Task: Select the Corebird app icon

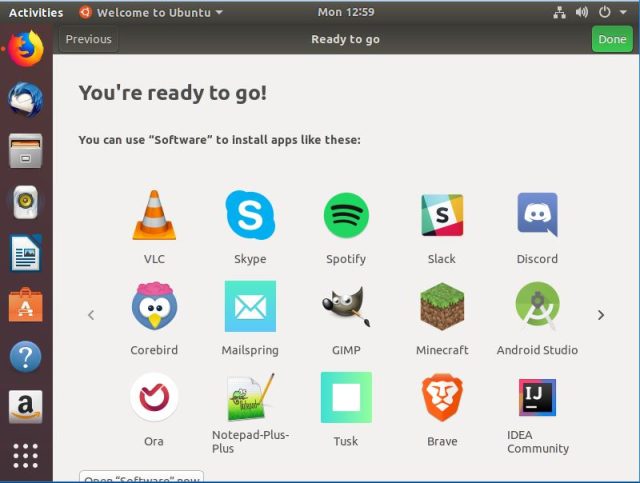Action: click(154, 306)
